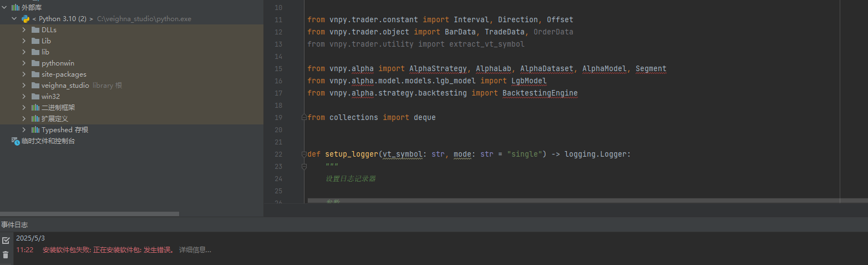
Task: Click the mark-all-as-read checkmark icon
Action: (x=6, y=241)
